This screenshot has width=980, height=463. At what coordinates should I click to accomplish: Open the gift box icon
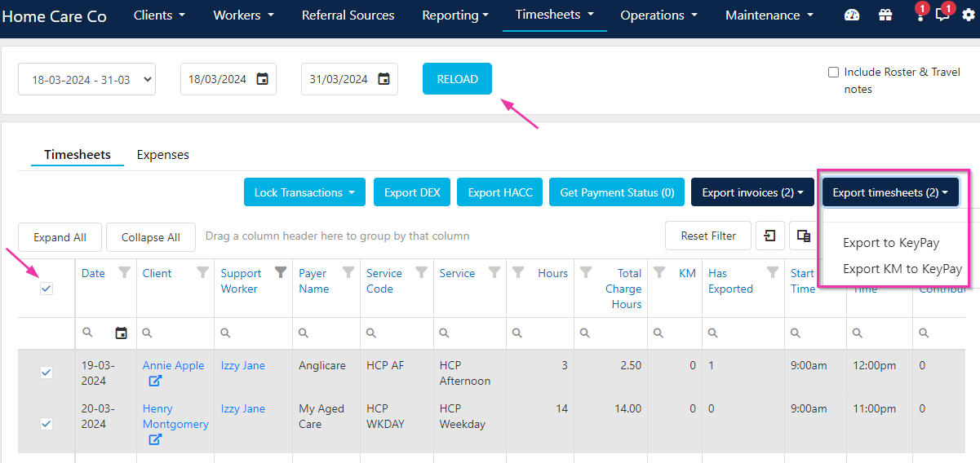(x=885, y=15)
